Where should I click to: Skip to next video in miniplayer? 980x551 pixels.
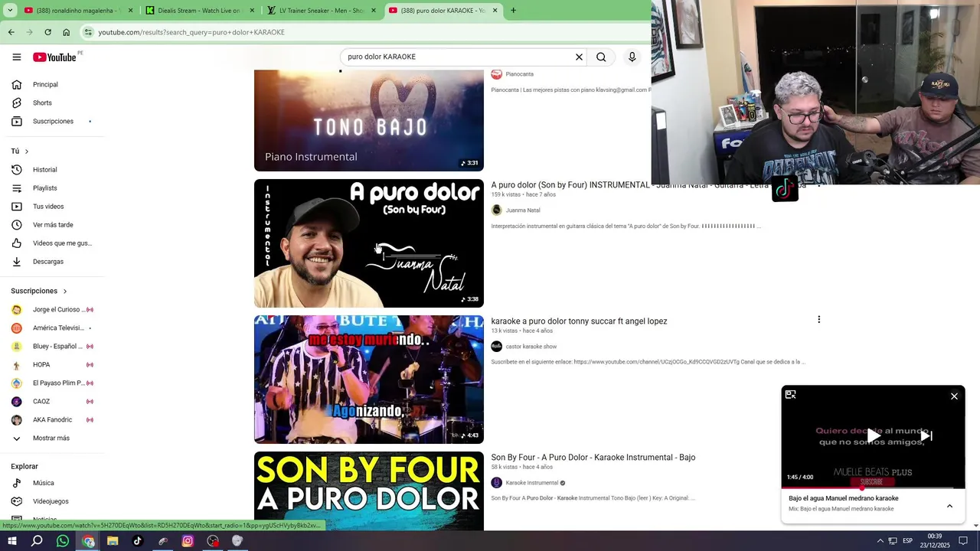(x=926, y=436)
